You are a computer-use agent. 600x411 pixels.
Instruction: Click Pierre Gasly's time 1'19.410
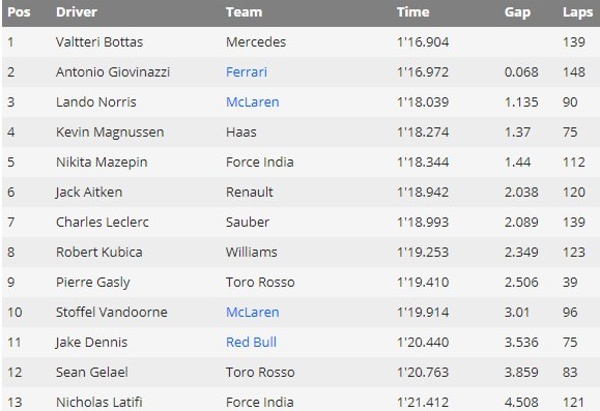coord(421,282)
